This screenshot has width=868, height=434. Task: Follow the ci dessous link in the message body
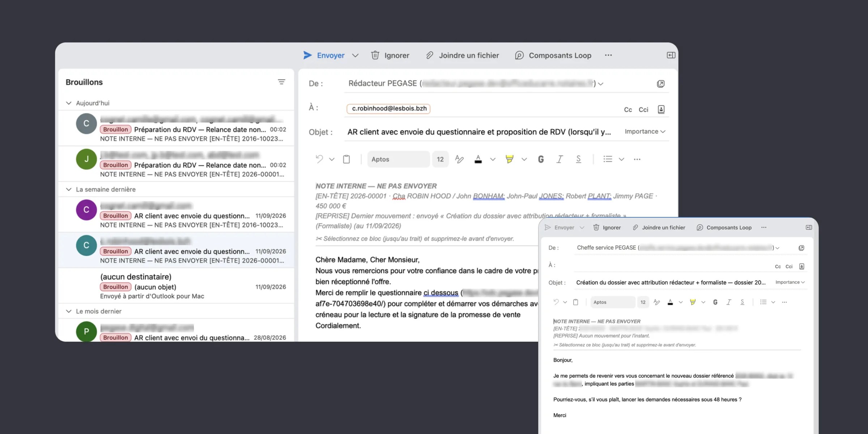[441, 293]
